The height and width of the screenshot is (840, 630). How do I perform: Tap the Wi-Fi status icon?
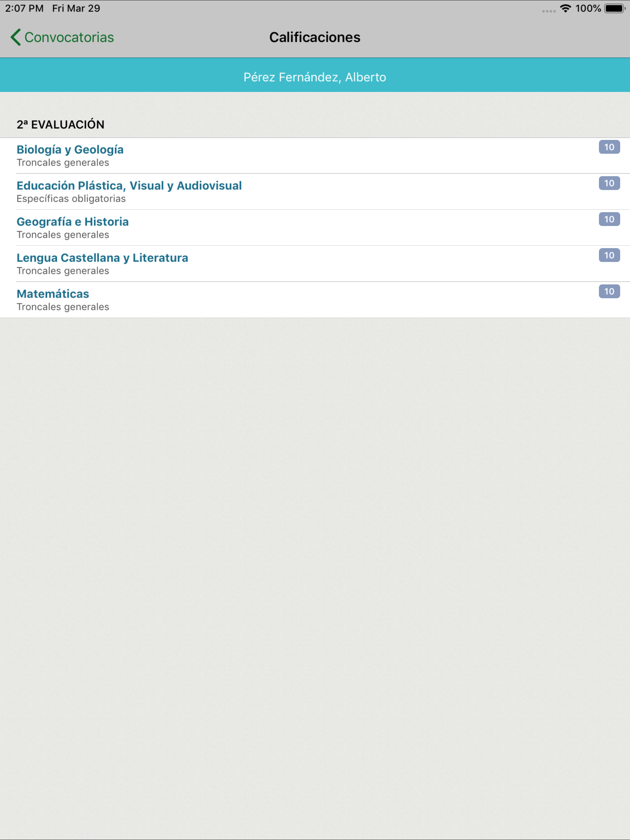[565, 8]
